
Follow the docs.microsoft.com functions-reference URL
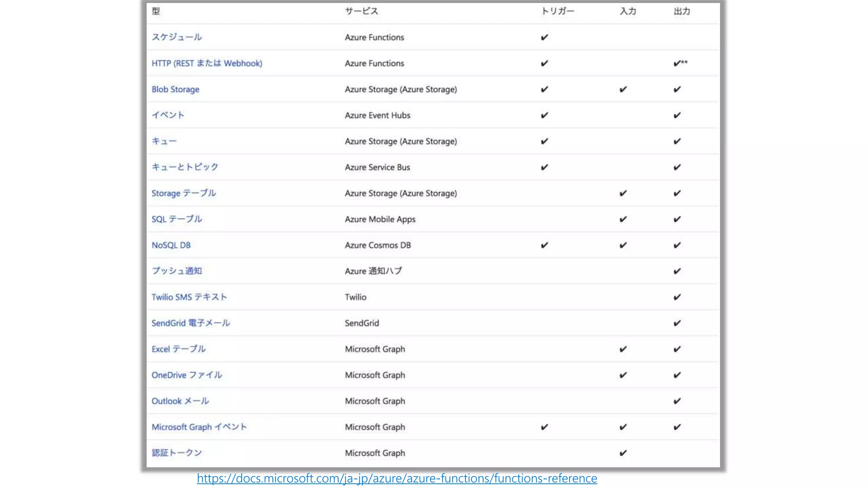click(x=397, y=479)
